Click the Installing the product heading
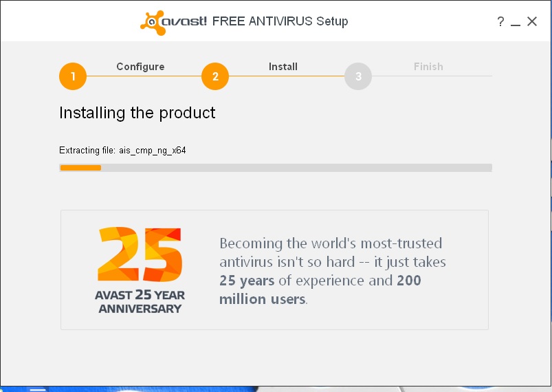 tap(137, 113)
